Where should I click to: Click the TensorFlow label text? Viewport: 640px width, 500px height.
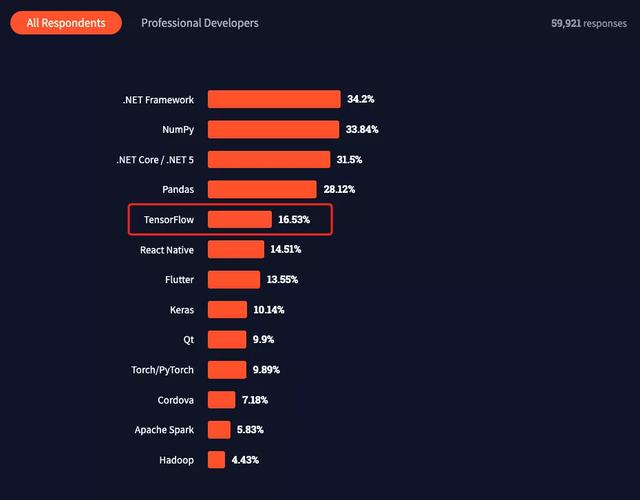169,220
